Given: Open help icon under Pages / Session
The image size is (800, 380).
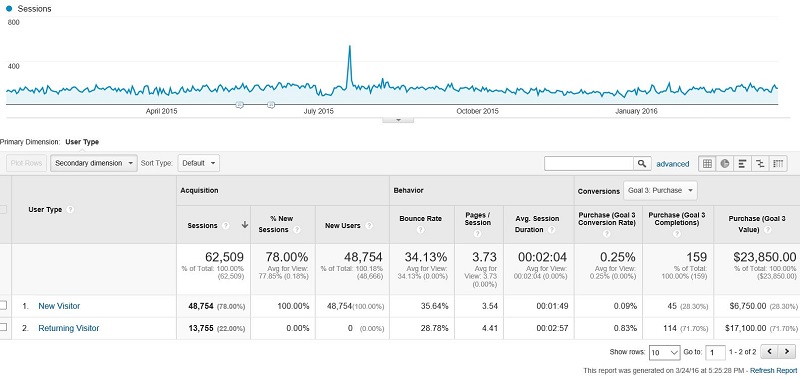Looking at the screenshot, I should tap(478, 234).
